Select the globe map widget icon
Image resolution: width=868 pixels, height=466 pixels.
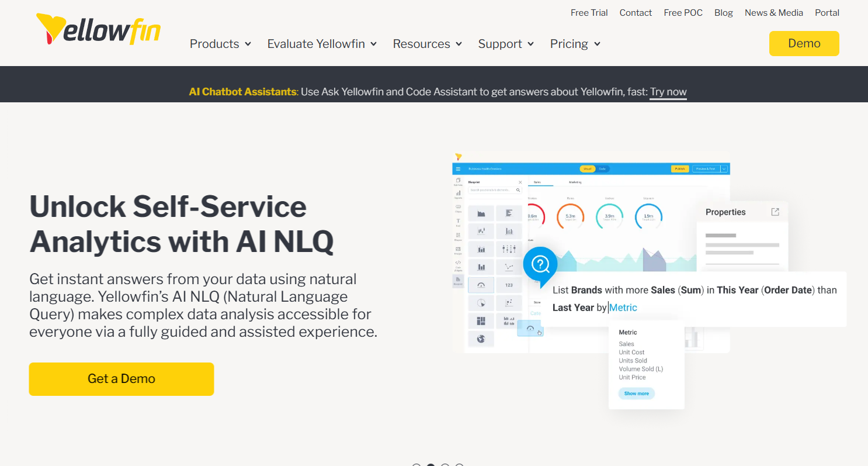pos(481,338)
